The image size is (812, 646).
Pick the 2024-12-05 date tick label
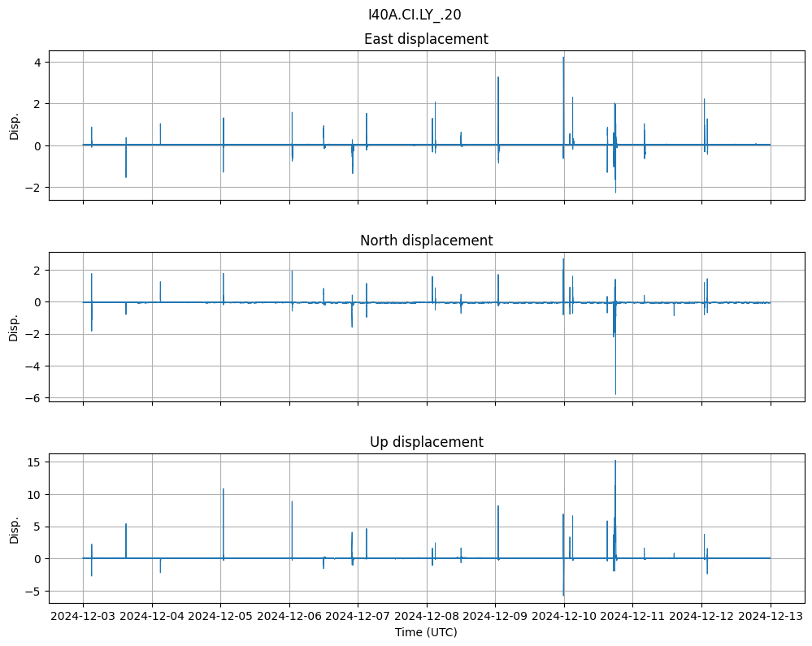point(221,617)
